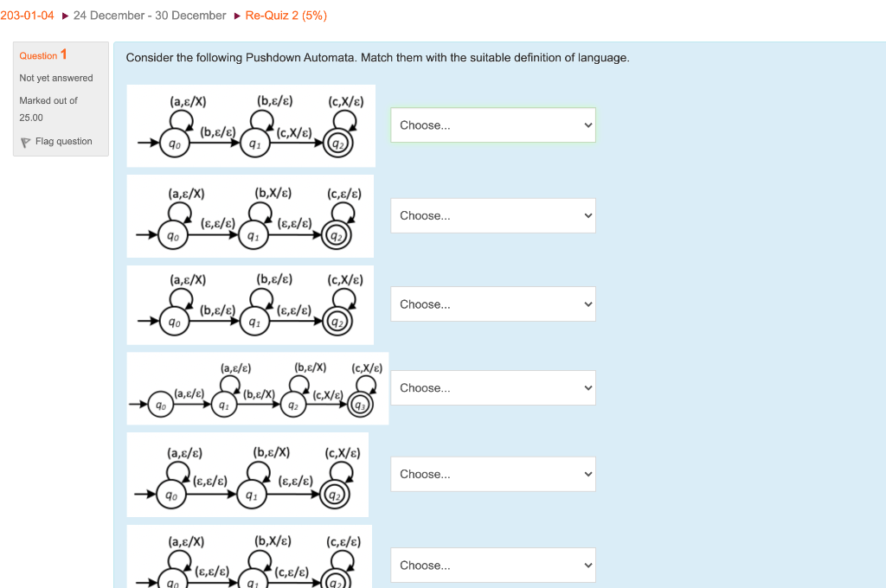Open the second automaton's Choose dropdown
This screenshot has height=588, width=886.
(x=492, y=215)
